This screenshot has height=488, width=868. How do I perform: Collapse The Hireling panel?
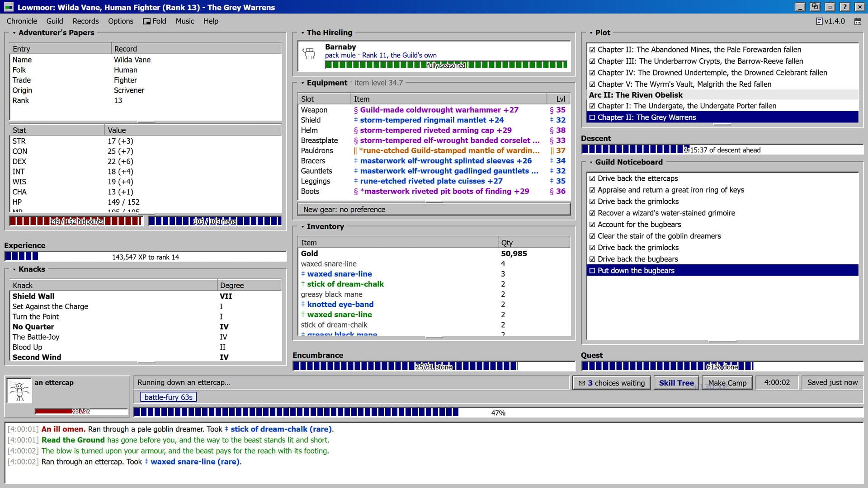coord(302,33)
